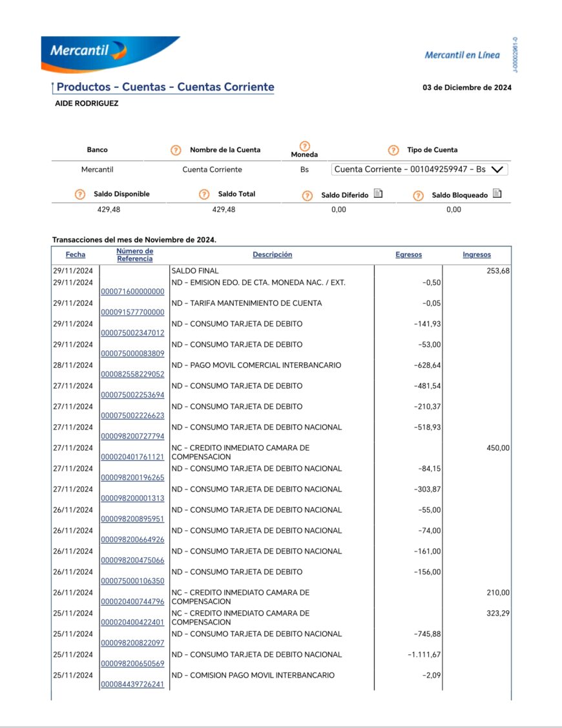Image resolution: width=562 pixels, height=728 pixels.
Task: Click the date 03 de Diciembre de 2024
Action: pyautogui.click(x=467, y=87)
